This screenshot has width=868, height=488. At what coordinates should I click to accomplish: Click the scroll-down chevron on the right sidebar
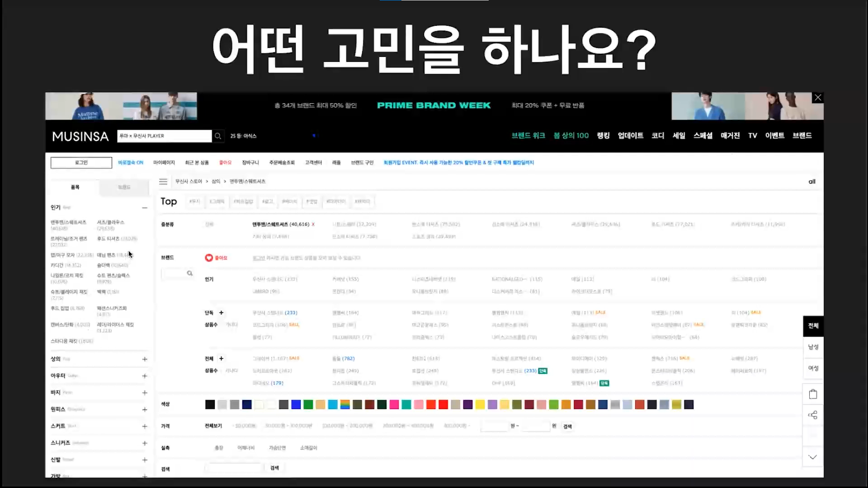pyautogui.click(x=813, y=457)
